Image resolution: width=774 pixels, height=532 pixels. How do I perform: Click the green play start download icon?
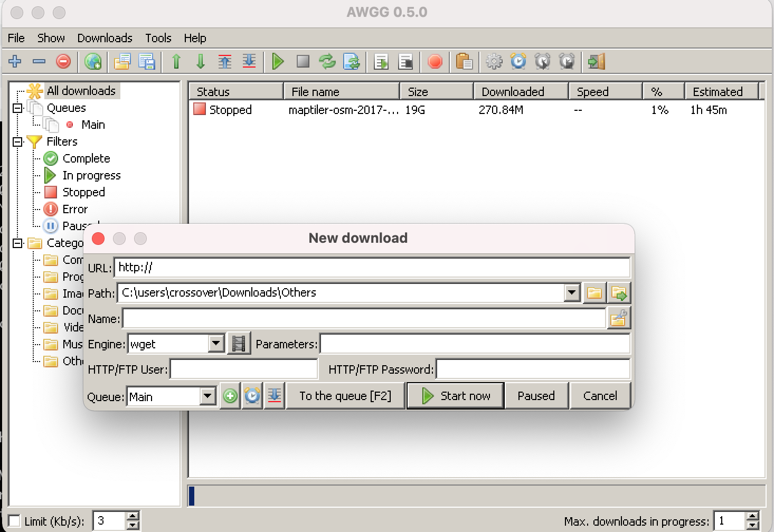(x=278, y=62)
